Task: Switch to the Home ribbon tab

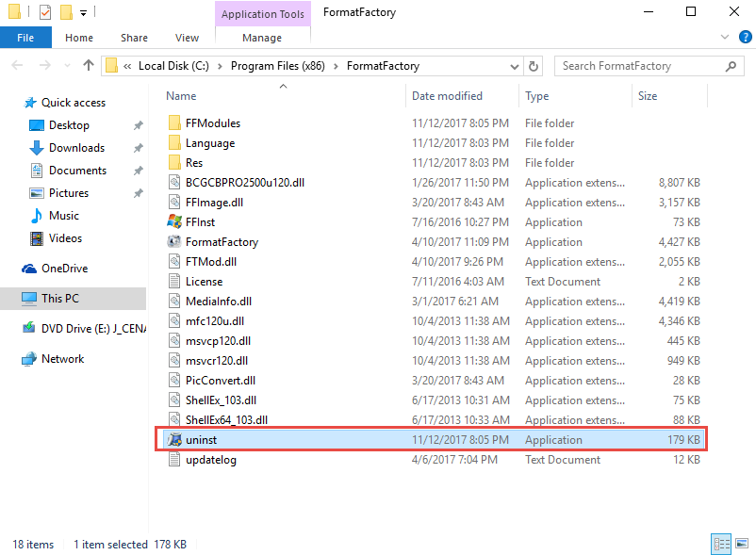Action: pos(79,38)
